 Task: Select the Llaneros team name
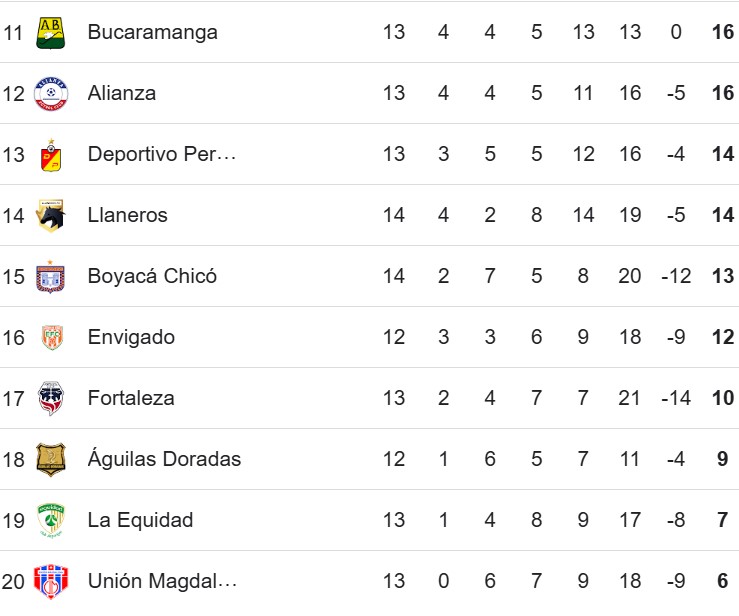click(127, 215)
